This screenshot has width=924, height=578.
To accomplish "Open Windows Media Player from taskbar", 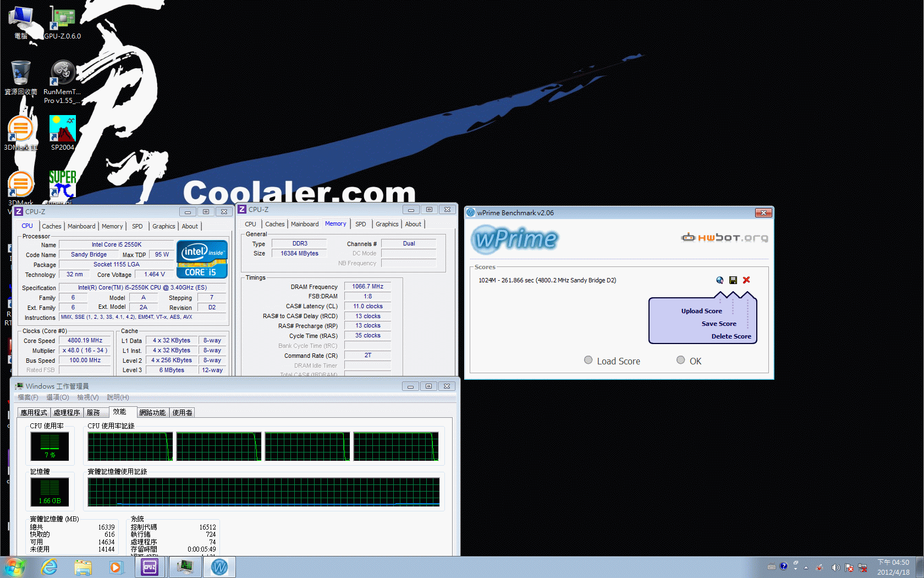I will click(x=116, y=567).
